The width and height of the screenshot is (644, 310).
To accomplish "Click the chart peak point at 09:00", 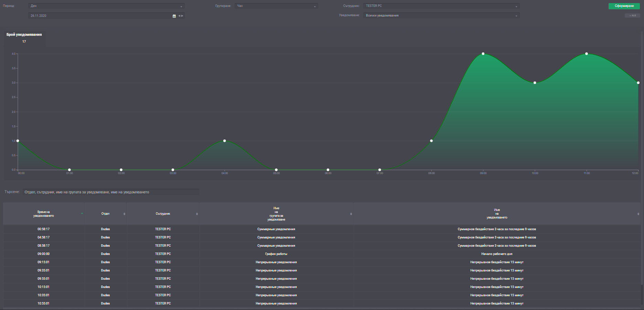I will pyautogui.click(x=483, y=54).
